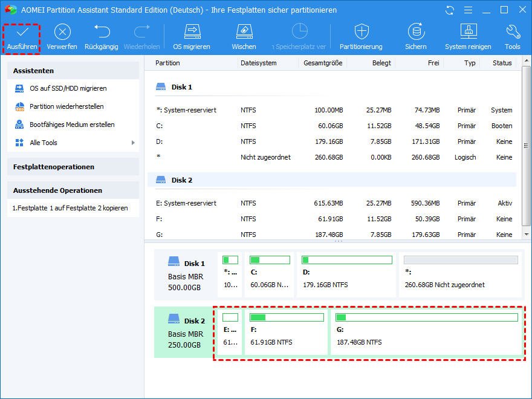The width and height of the screenshot is (532, 399).
Task: Select Disk 2 header row in list
Action: click(332, 180)
